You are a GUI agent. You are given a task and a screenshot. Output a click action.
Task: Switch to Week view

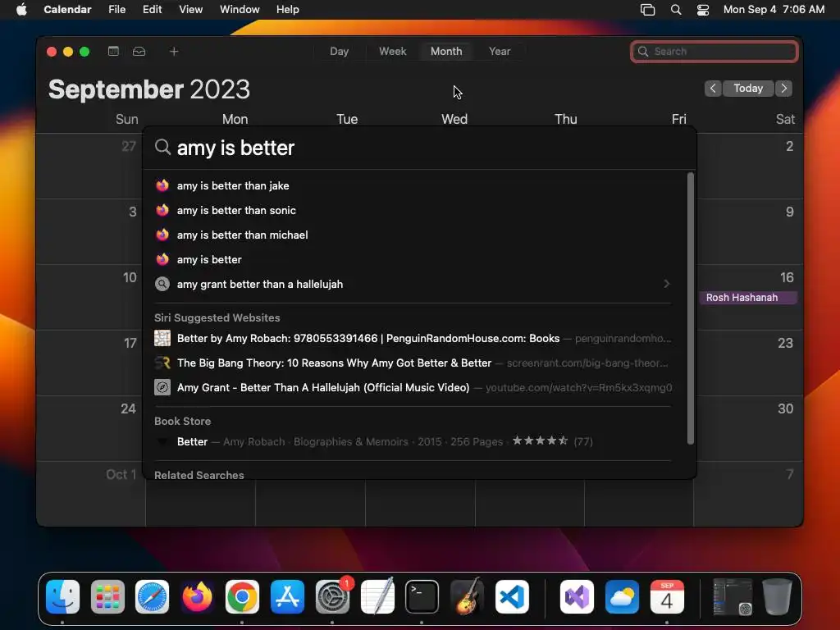coord(393,51)
